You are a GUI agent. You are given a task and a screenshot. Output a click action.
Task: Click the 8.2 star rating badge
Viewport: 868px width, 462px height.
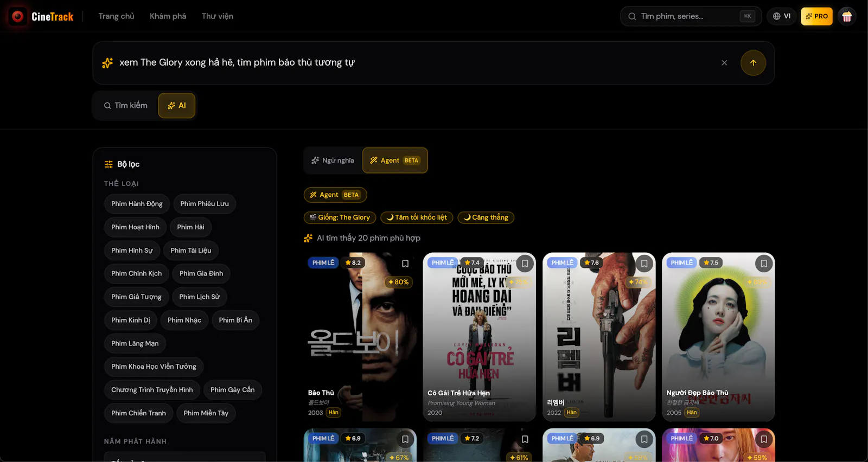tap(353, 262)
